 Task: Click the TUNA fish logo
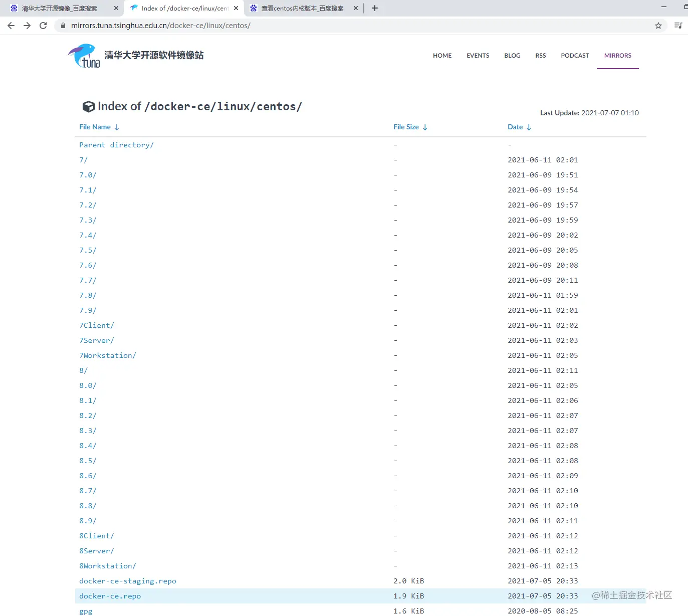pyautogui.click(x=84, y=56)
